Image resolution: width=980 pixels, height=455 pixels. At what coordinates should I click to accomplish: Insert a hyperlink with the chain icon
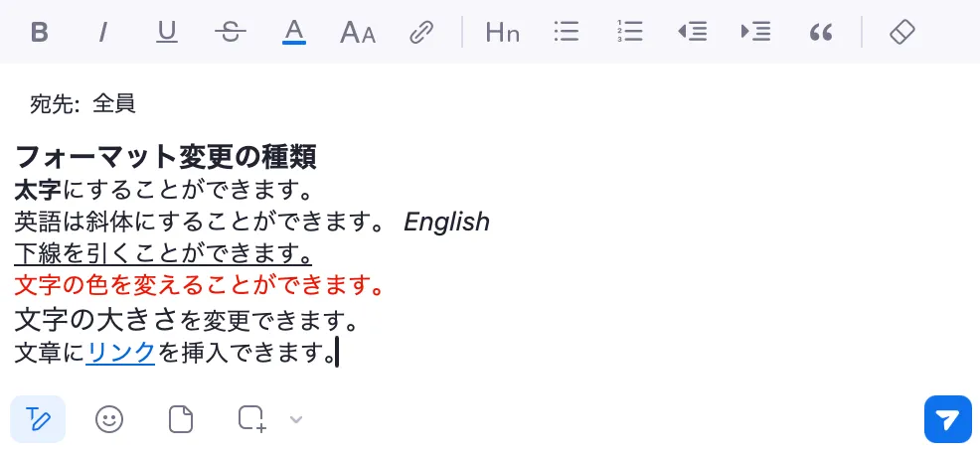click(x=421, y=32)
